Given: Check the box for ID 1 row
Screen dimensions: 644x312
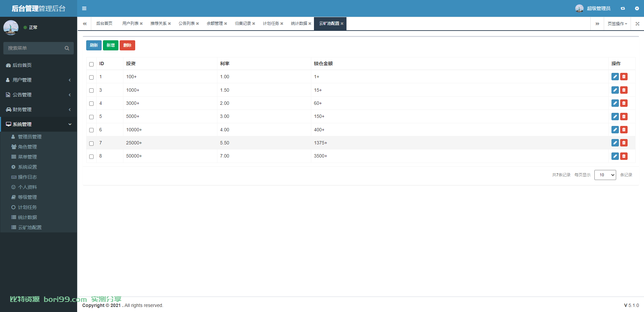Looking at the screenshot, I should (91, 77).
